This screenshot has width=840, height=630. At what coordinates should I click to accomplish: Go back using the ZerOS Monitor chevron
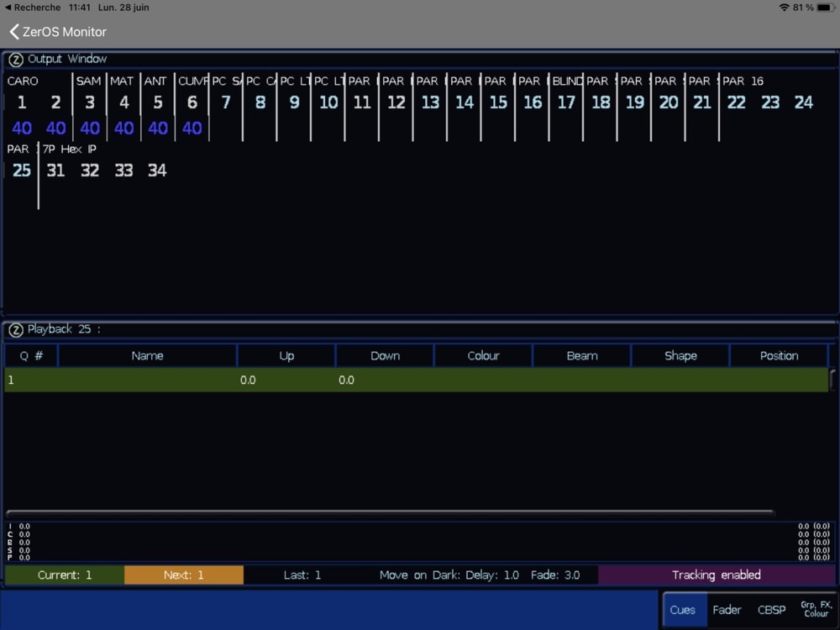(x=14, y=32)
